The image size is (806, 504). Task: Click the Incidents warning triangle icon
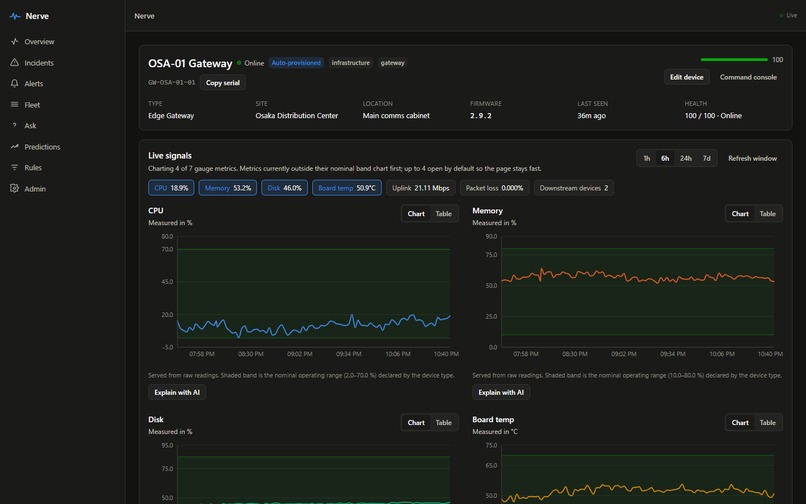[x=14, y=63]
